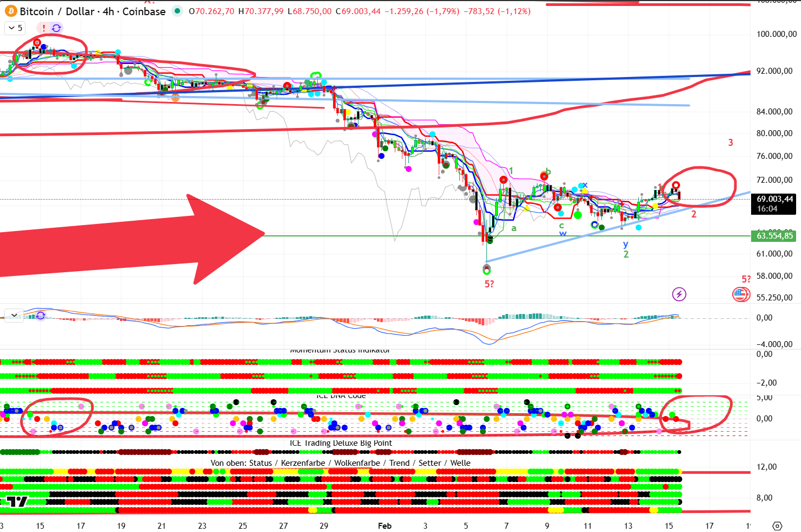Open chart settings gear at bottom right

(777, 526)
